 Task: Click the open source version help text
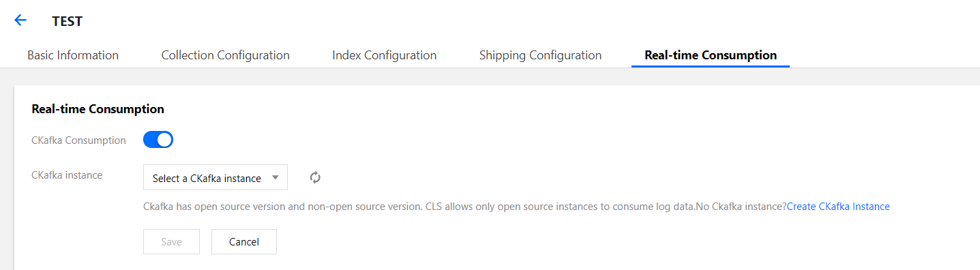(x=419, y=207)
